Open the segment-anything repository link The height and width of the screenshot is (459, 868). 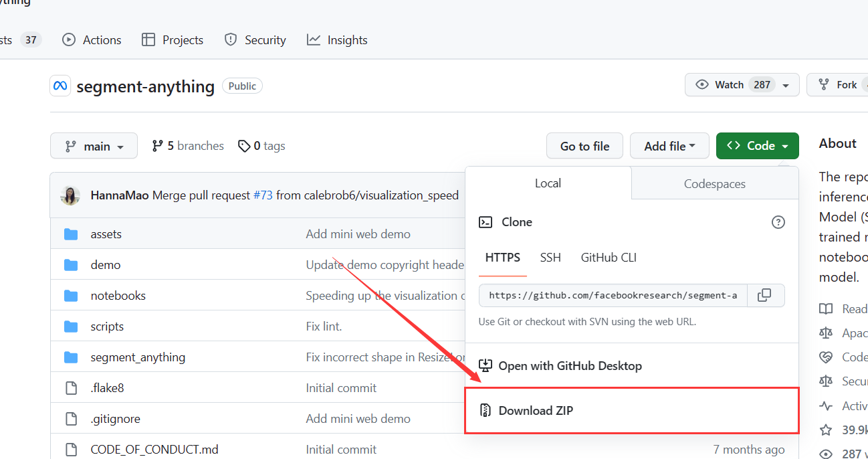146,86
